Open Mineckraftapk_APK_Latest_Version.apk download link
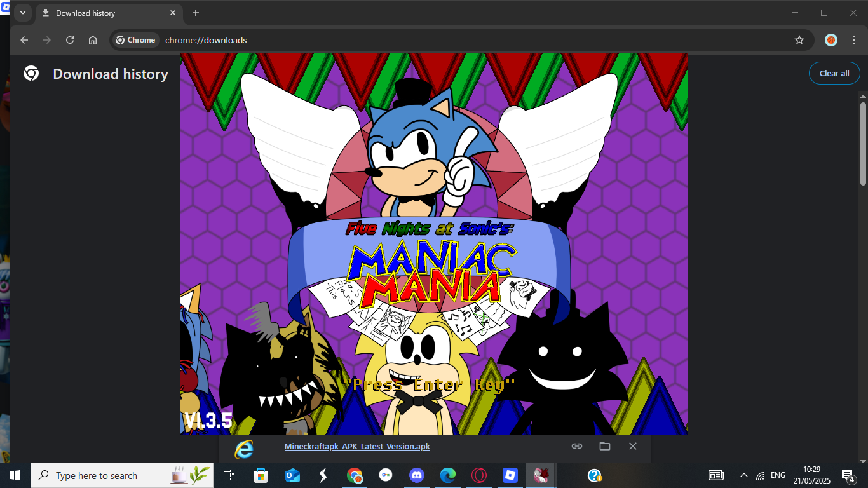 click(x=357, y=446)
